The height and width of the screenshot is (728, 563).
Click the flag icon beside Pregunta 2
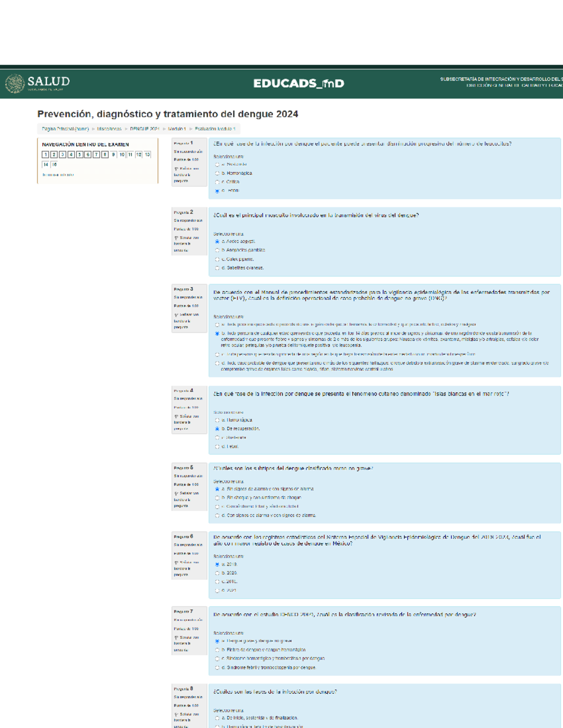177,238
